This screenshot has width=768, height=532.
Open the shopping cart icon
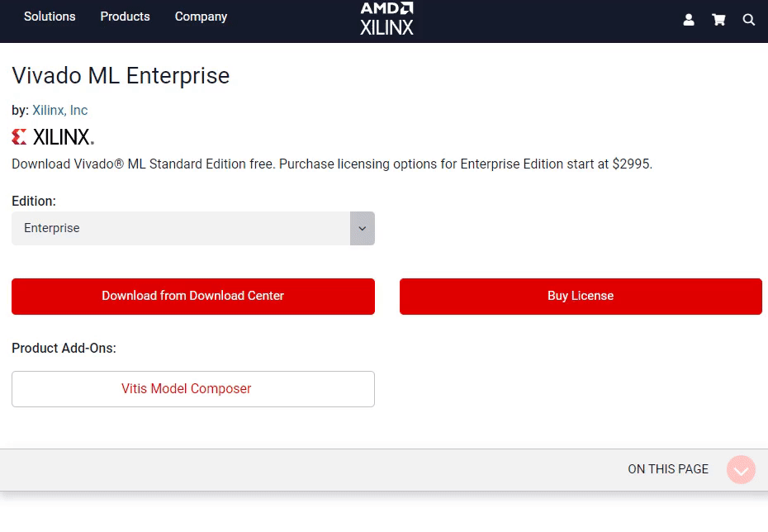(x=718, y=20)
